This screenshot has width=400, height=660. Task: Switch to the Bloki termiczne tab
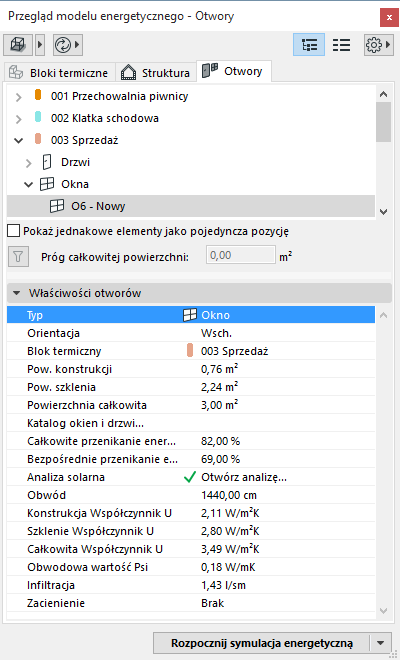point(59,72)
